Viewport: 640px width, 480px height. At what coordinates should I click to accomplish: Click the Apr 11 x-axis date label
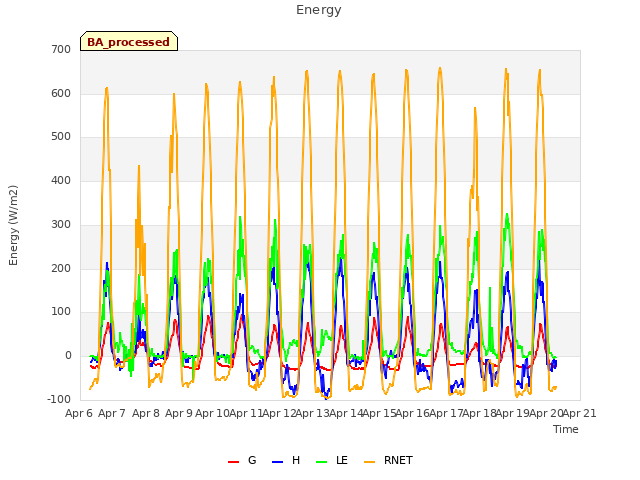(246, 413)
